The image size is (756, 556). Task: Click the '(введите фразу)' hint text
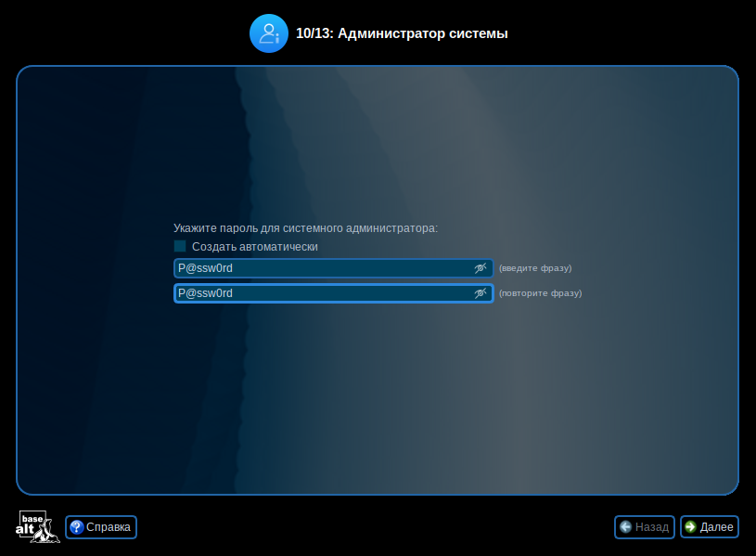coord(535,268)
